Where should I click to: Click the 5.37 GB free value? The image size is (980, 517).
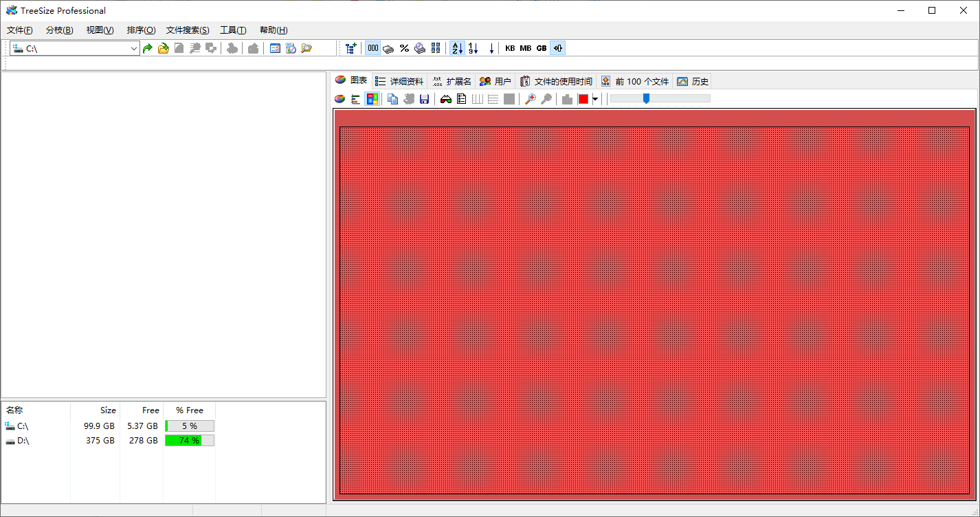click(143, 426)
